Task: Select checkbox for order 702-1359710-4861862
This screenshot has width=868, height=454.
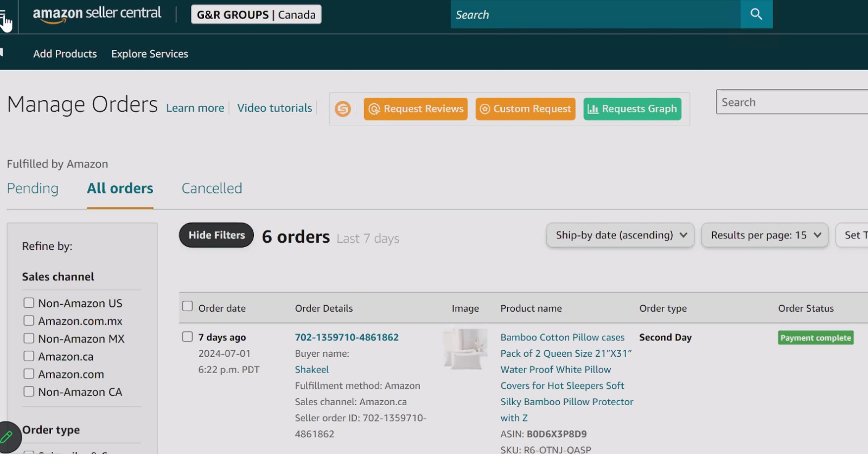Action: pos(187,337)
